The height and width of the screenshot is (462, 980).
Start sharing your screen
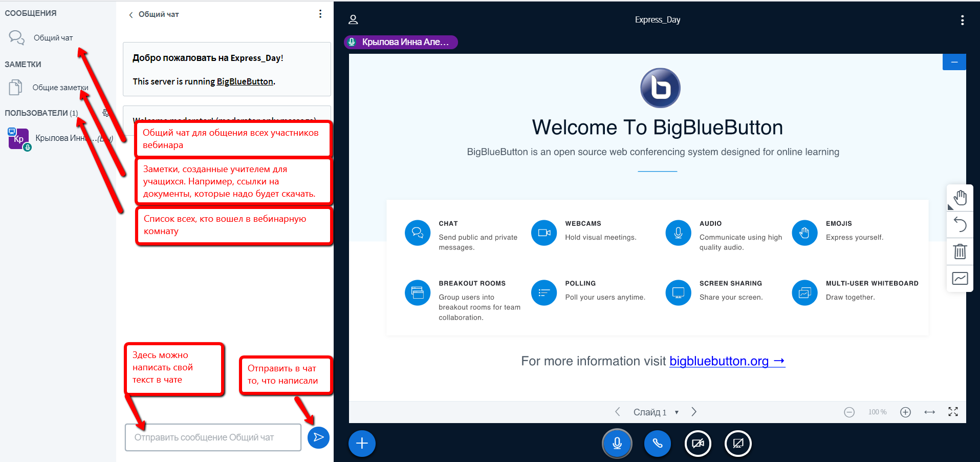[x=738, y=444]
